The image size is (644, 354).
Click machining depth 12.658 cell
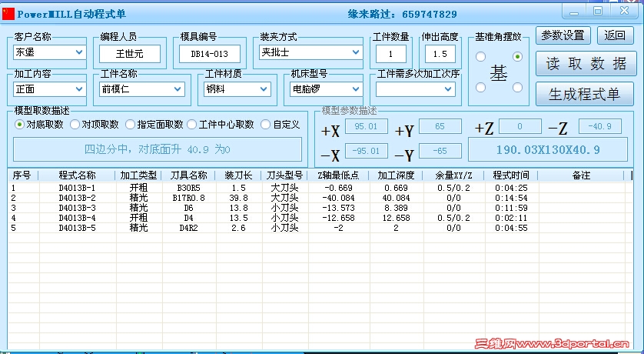tap(396, 218)
